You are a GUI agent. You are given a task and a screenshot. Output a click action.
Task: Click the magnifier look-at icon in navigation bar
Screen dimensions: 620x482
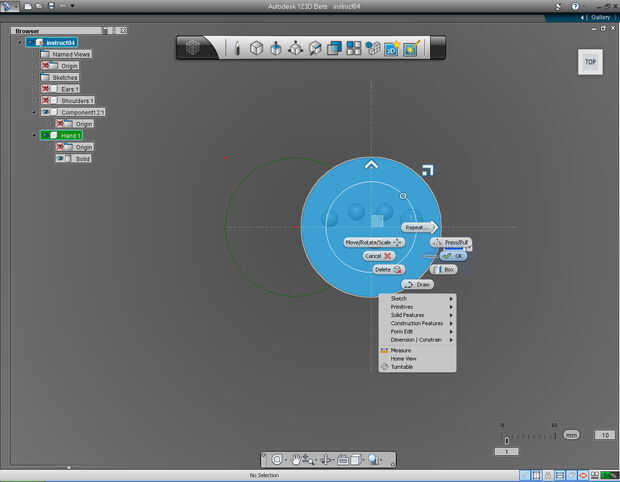pos(372,459)
